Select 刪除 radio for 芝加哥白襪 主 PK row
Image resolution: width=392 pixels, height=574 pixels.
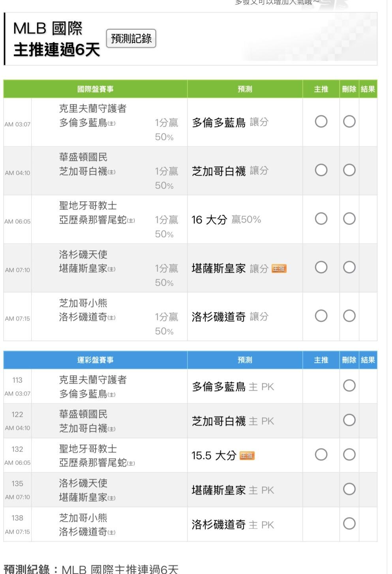(x=349, y=420)
